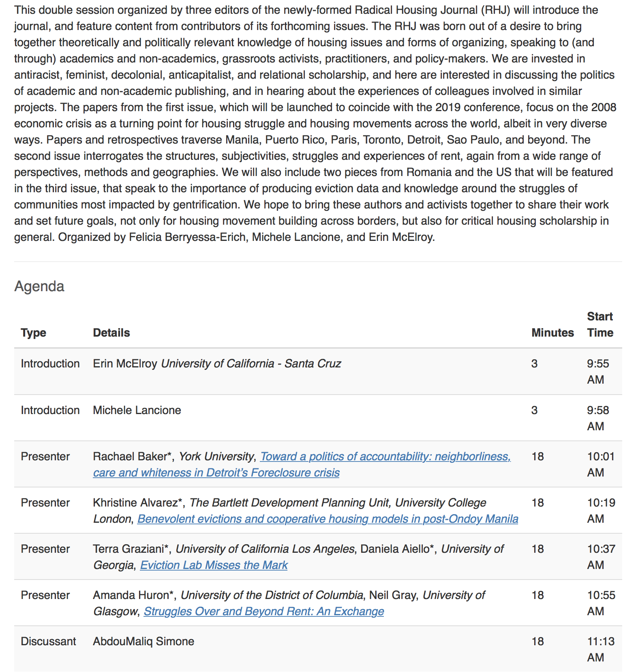This screenshot has width=638, height=672.
Task: Click the 9:55 AM start time cell
Action: click(598, 371)
